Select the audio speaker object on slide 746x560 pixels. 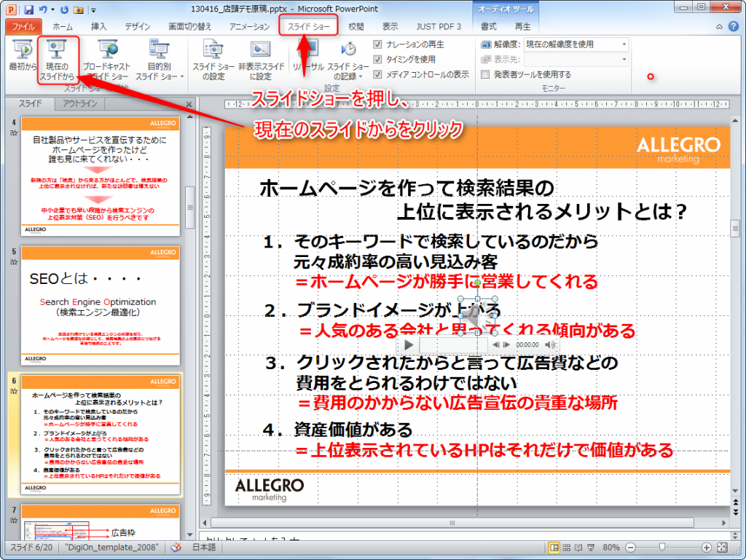point(477,317)
